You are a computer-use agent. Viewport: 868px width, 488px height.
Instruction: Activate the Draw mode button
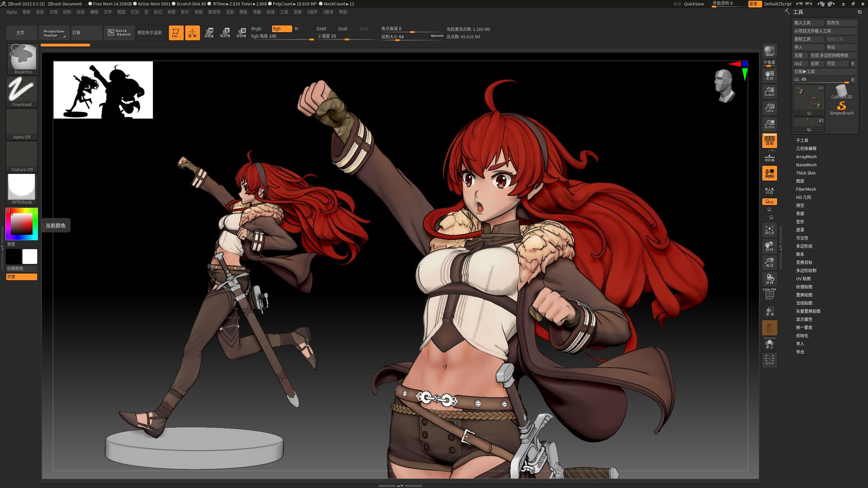pyautogui.click(x=192, y=33)
